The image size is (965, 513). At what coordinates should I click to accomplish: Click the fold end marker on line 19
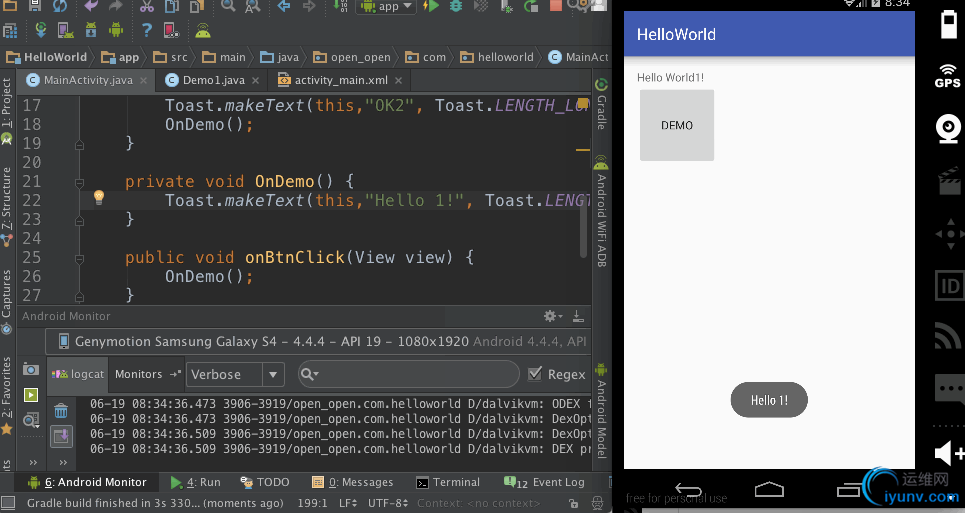pos(79,145)
